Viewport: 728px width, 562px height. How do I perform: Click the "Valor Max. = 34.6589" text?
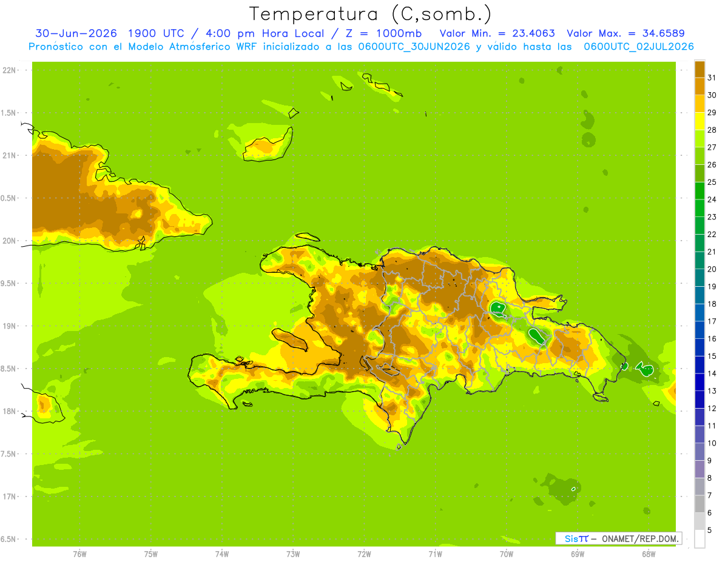tap(625, 33)
